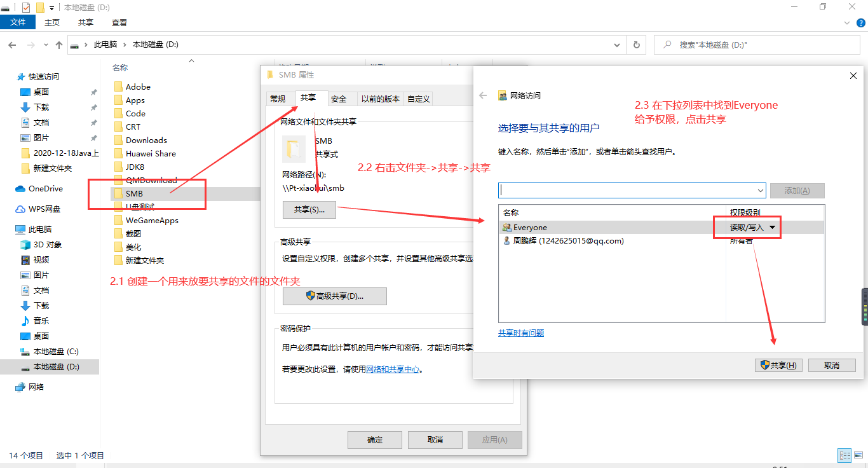
Task: Open recent locations dropdown arrow
Action: point(46,45)
